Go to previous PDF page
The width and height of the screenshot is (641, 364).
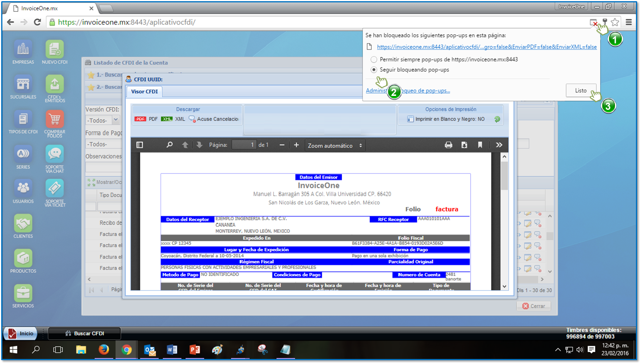point(185,145)
